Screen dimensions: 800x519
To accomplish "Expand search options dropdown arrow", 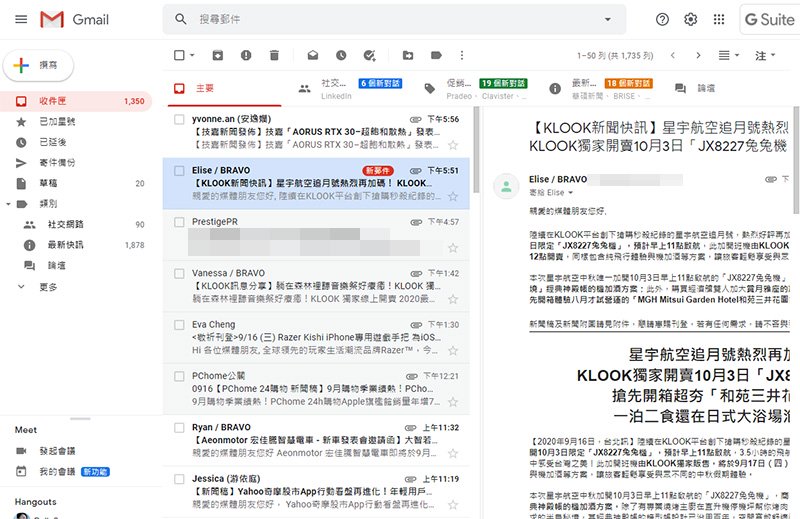I will 607,19.
